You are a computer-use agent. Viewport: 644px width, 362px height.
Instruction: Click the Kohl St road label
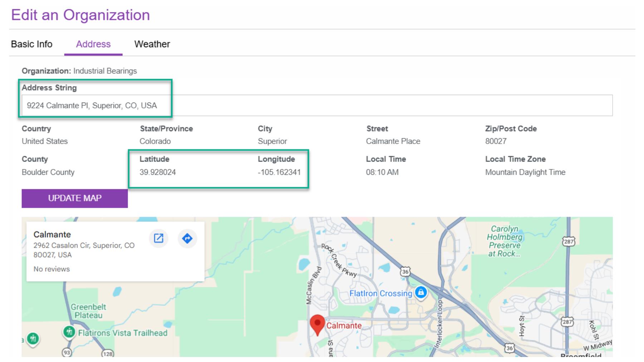pyautogui.click(x=594, y=330)
